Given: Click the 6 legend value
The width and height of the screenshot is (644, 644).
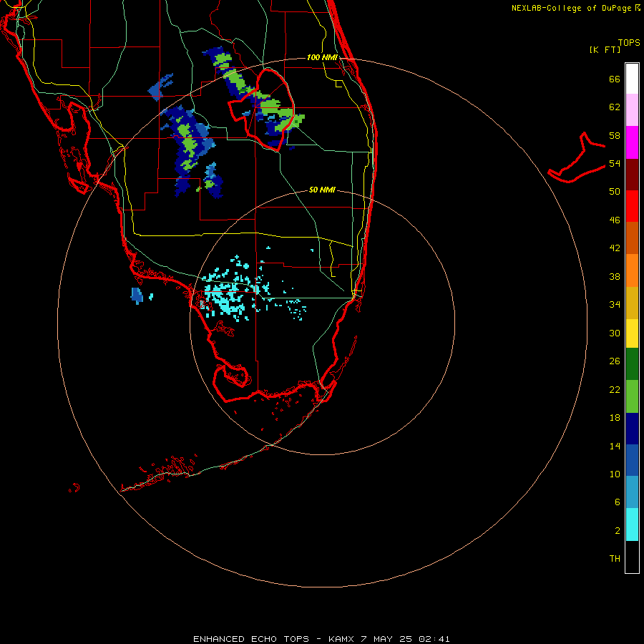Looking at the screenshot, I should pos(618,502).
